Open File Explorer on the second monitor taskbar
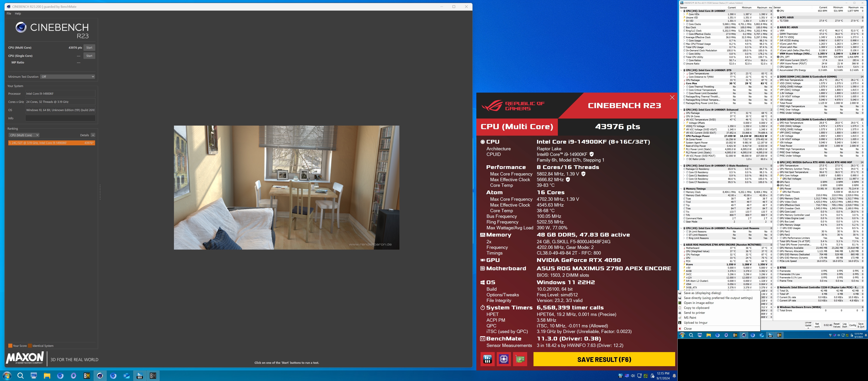The image size is (868, 381). tap(709, 335)
